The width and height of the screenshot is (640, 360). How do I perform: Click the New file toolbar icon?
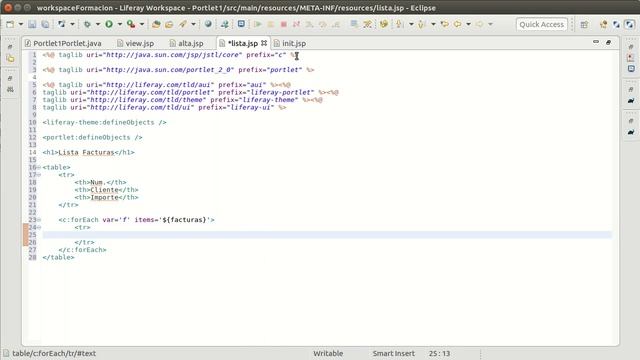pos(10,24)
